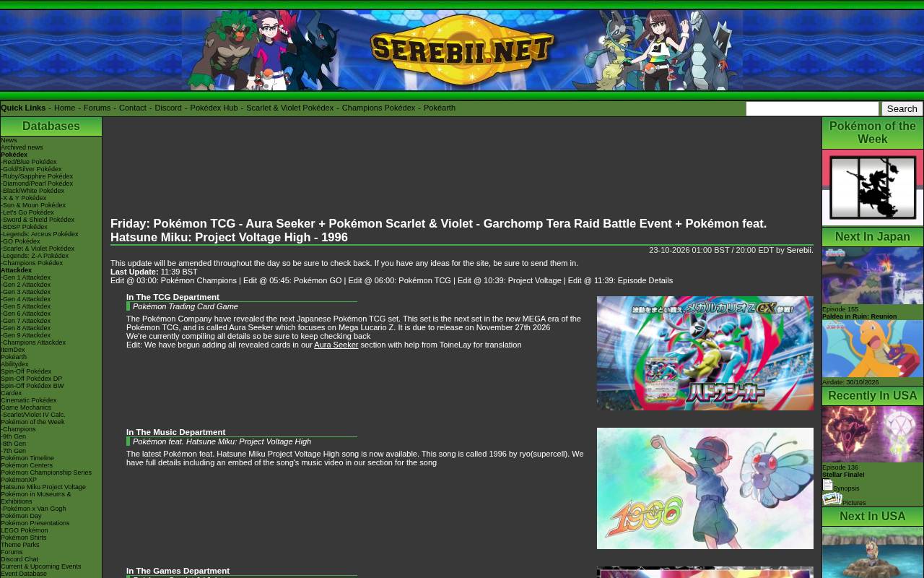Open the Aura Seeker section link
This screenshot has width=924, height=578.
[336, 345]
